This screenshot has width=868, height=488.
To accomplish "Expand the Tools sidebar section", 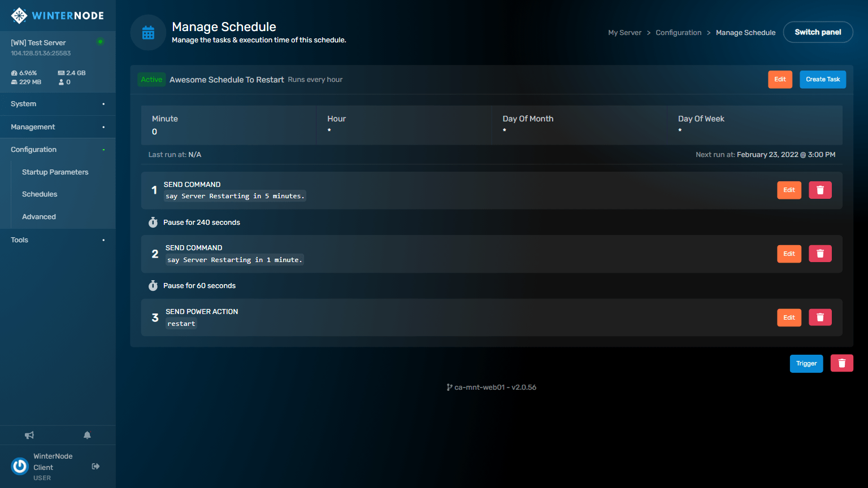I will click(58, 240).
